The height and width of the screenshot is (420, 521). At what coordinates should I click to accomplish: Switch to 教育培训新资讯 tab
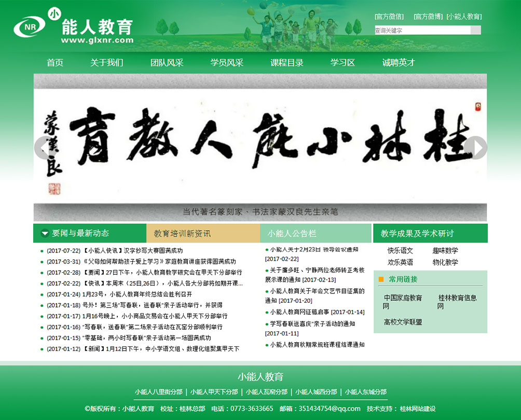point(182,233)
